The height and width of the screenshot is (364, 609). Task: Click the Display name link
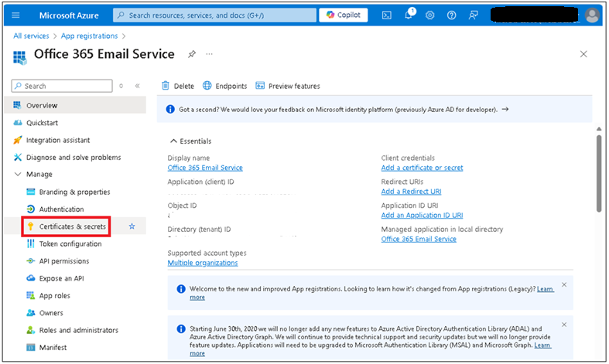[205, 168]
